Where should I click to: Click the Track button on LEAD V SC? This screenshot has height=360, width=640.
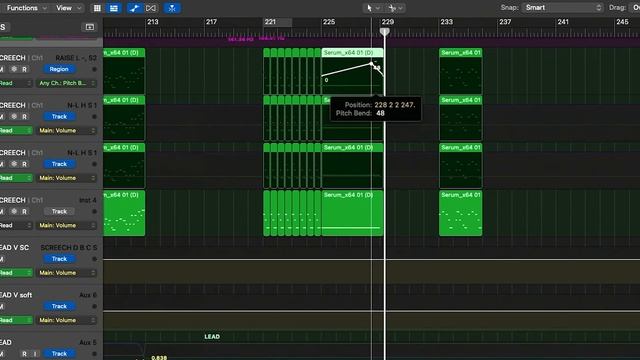pos(59,259)
